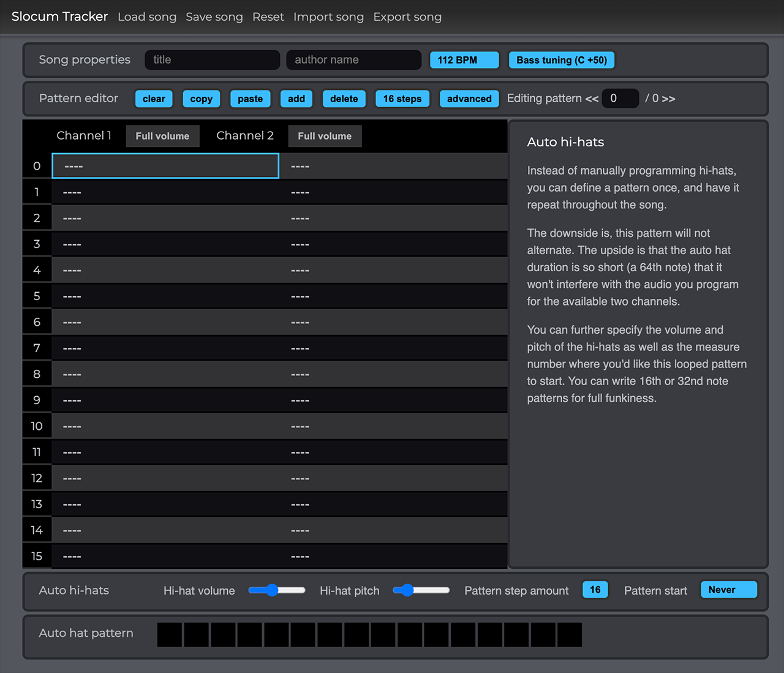Viewport: 784px width, 673px height.
Task: Toggle second auto hat pattern step
Action: pyautogui.click(x=196, y=635)
